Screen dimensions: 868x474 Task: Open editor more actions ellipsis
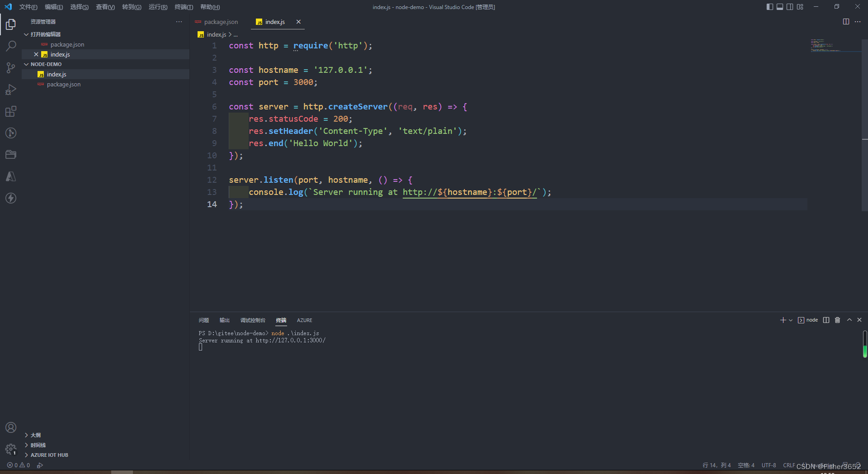[858, 22]
